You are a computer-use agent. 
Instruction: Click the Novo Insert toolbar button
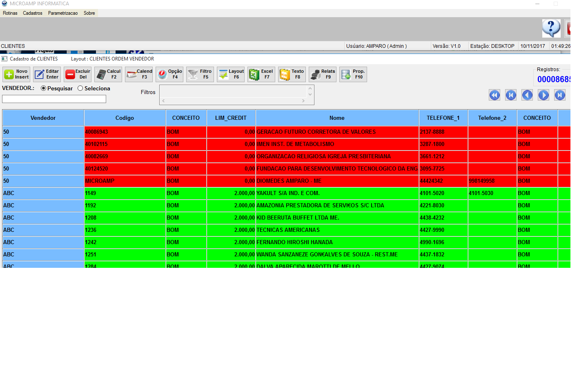(x=16, y=74)
